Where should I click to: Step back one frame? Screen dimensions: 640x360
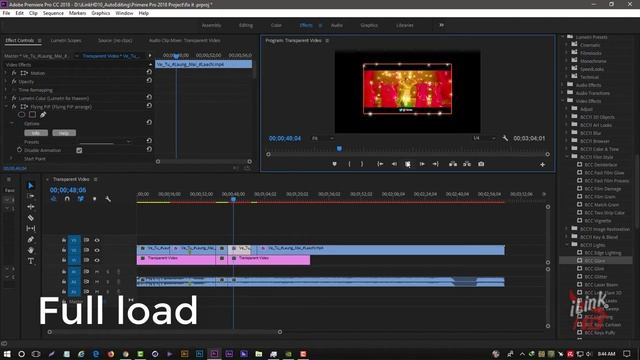(394, 164)
